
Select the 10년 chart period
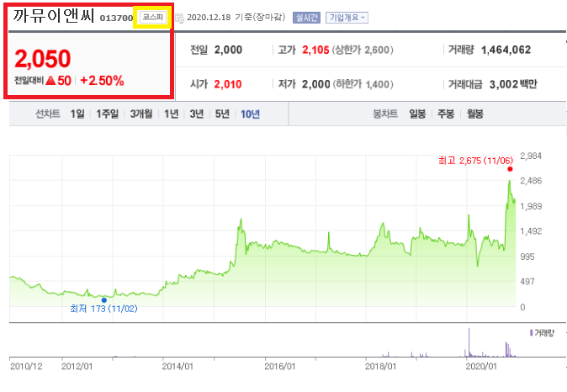pyautogui.click(x=250, y=114)
